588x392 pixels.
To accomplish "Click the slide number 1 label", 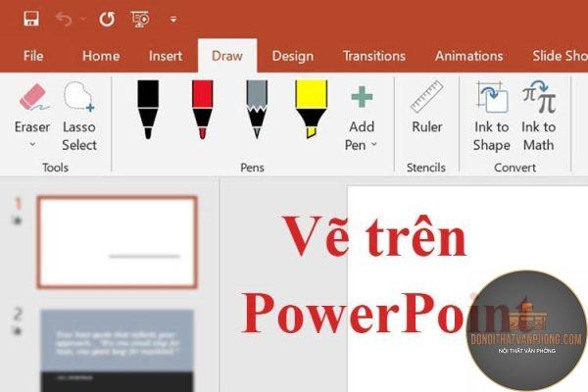I will click(18, 204).
